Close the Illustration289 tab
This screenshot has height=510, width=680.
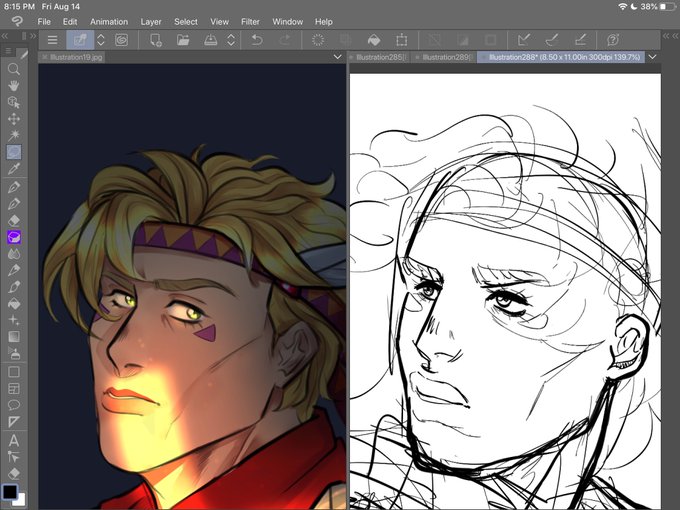(417, 57)
